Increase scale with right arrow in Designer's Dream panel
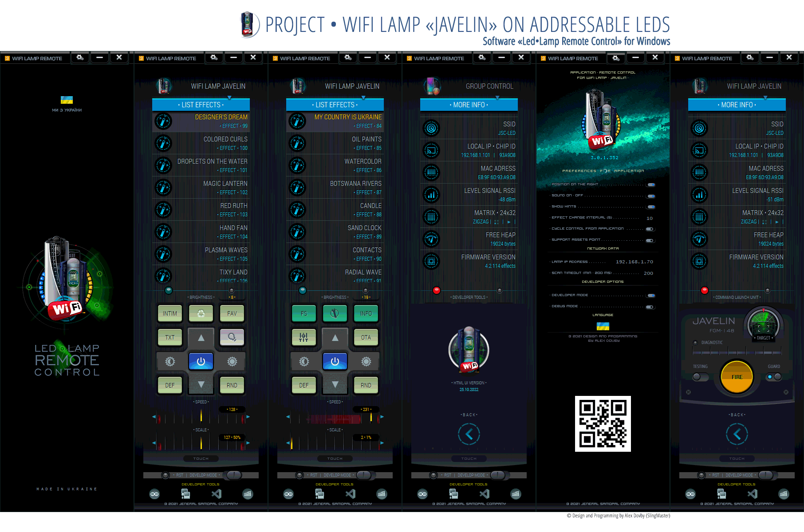The height and width of the screenshot is (532, 804). coord(248,442)
